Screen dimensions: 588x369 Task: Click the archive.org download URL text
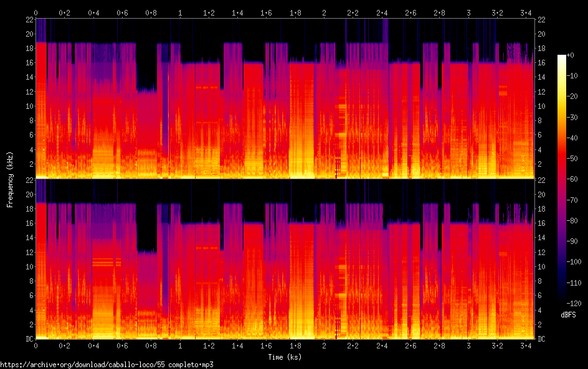[107, 365]
